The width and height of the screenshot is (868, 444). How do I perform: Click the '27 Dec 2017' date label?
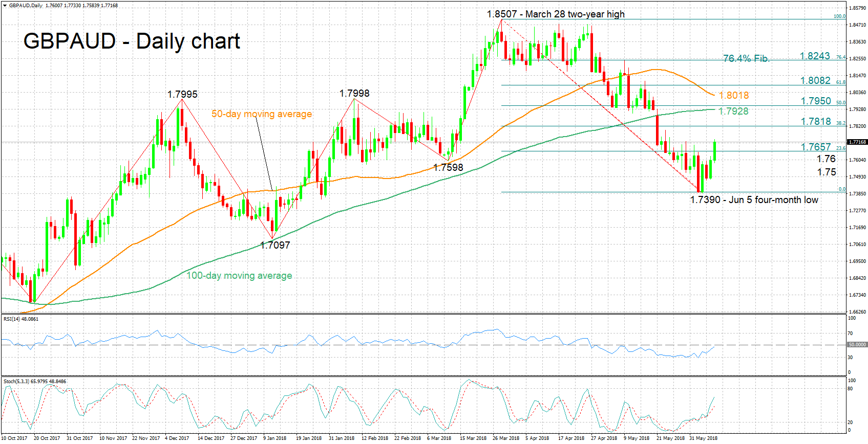(244, 438)
